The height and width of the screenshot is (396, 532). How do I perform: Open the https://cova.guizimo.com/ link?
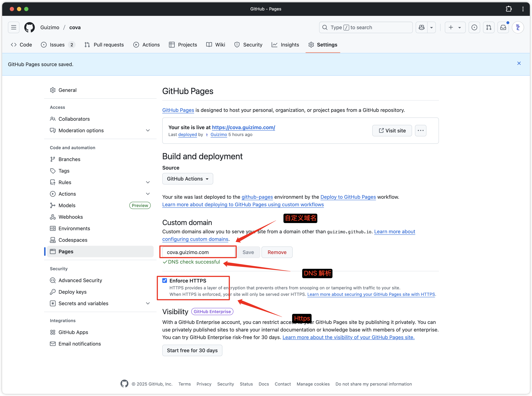[x=243, y=128]
